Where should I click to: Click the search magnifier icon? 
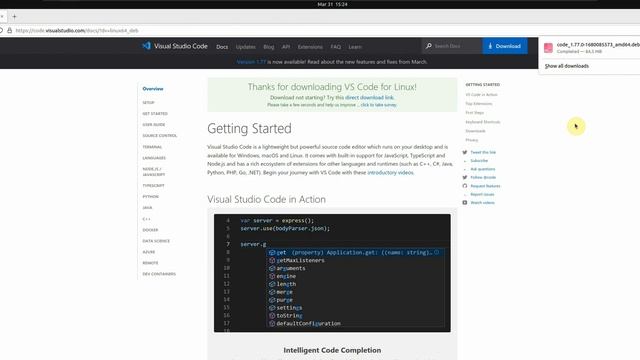(x=429, y=46)
